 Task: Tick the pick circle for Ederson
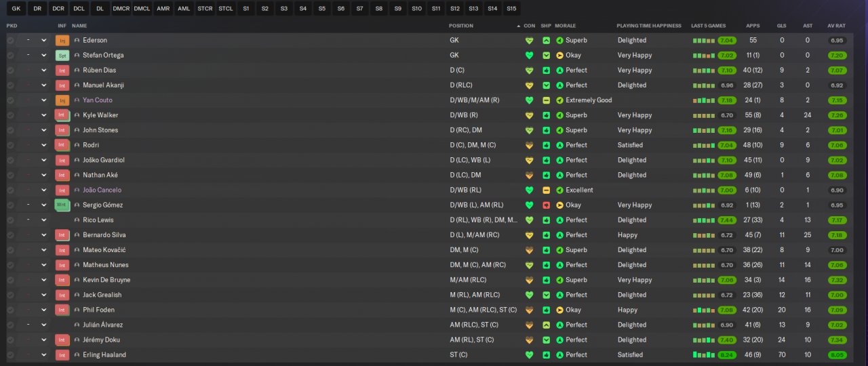click(10, 41)
